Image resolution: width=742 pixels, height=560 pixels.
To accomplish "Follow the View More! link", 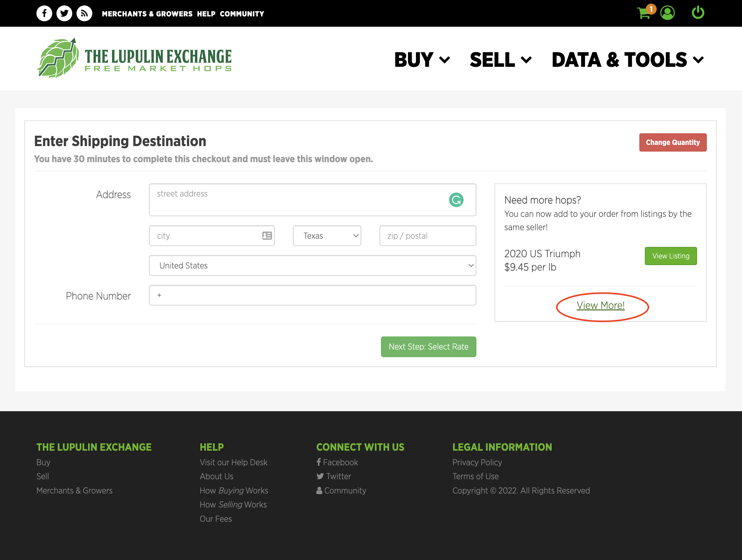I will [x=601, y=306].
